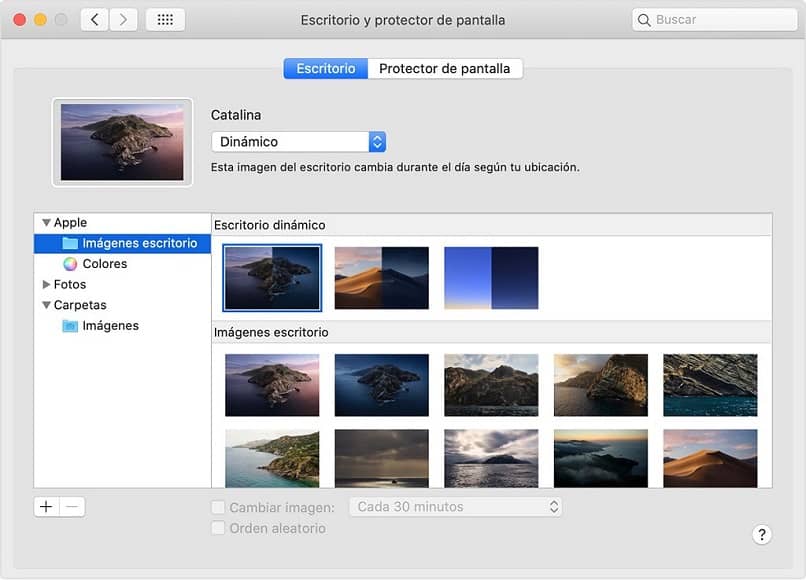Go back with the left arrow button
Screen dimensions: 806x580
[x=95, y=20]
